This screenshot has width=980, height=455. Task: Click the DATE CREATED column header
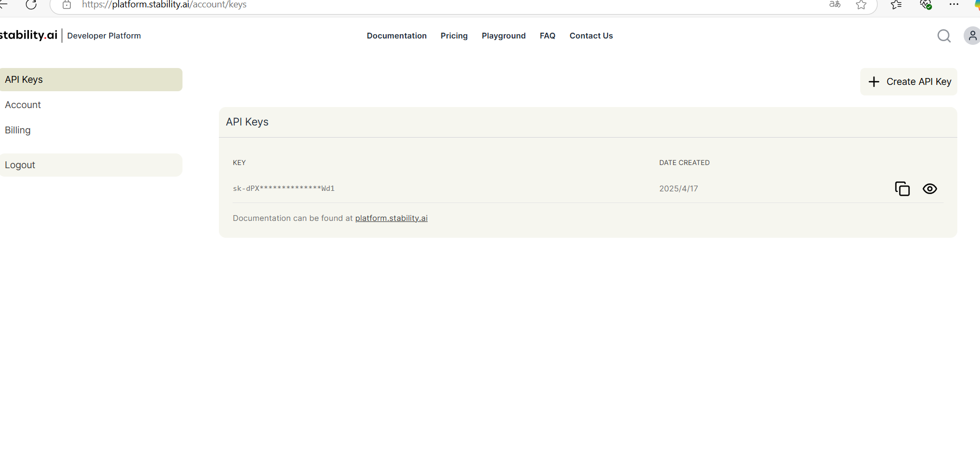point(684,163)
